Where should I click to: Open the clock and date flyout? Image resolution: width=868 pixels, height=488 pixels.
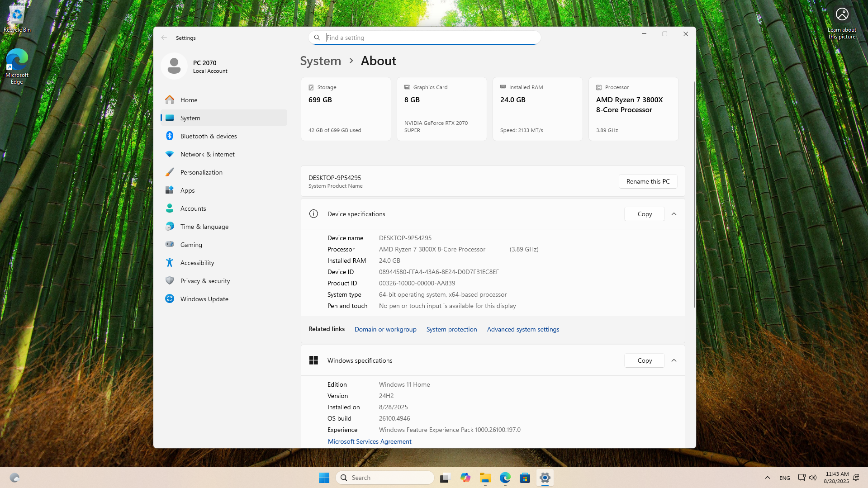click(836, 478)
